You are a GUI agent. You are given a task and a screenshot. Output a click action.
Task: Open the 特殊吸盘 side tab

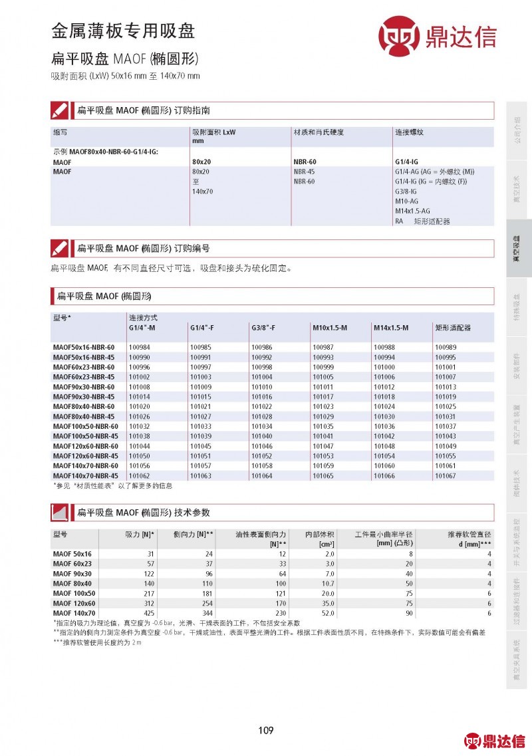tap(517, 307)
